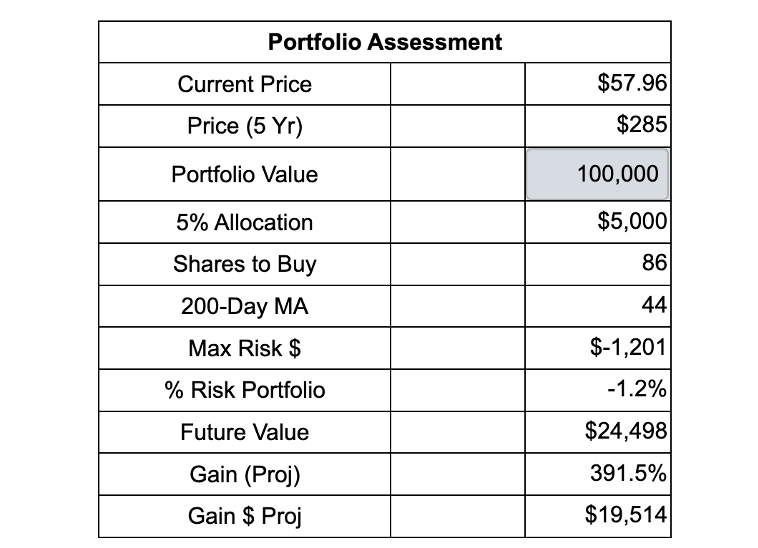Click the -1.2% risk value
Screen dimensions: 758x548
pyautogui.click(x=637, y=389)
